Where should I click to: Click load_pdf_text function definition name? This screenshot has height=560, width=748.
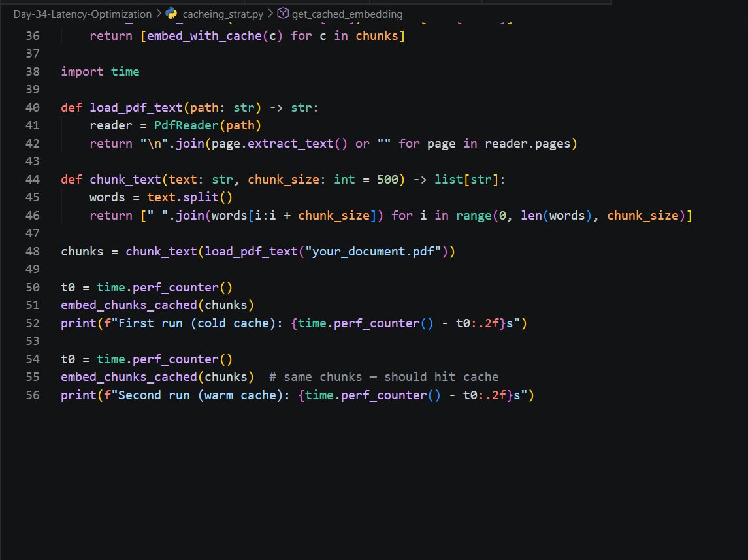coord(136,108)
